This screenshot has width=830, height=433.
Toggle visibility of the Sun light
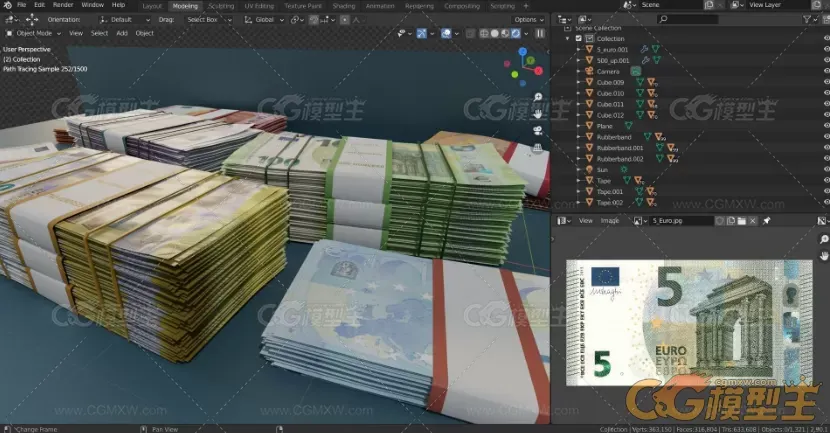(x=826, y=169)
